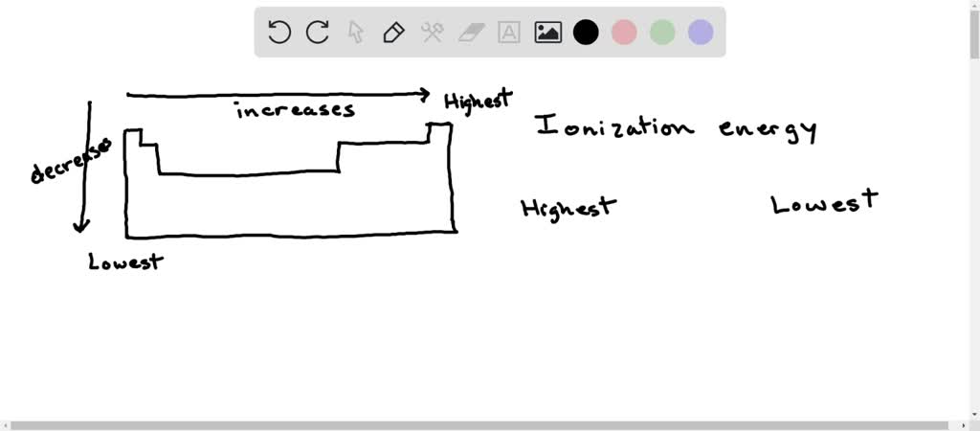This screenshot has height=431, width=980.
Task: Select the eraser tool
Action: click(471, 33)
